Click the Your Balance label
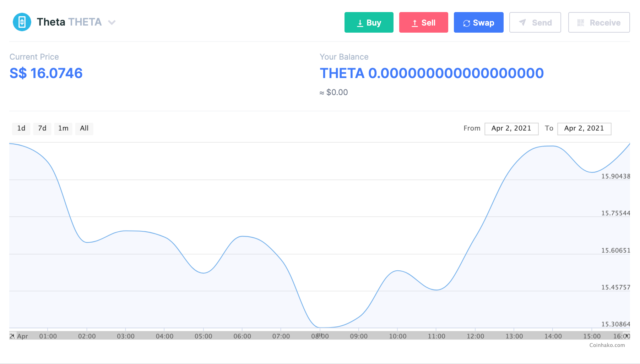 (x=344, y=57)
